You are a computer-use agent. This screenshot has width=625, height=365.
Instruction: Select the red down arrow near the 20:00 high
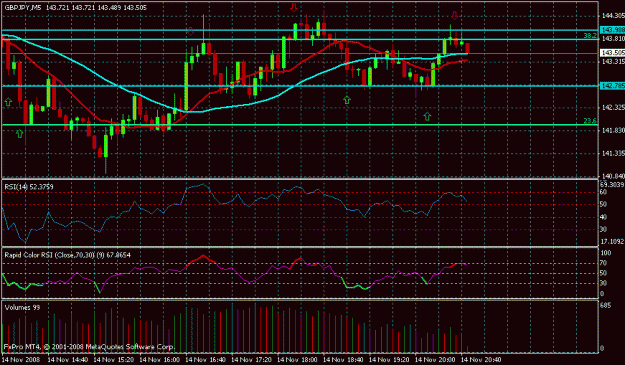pyautogui.click(x=454, y=16)
